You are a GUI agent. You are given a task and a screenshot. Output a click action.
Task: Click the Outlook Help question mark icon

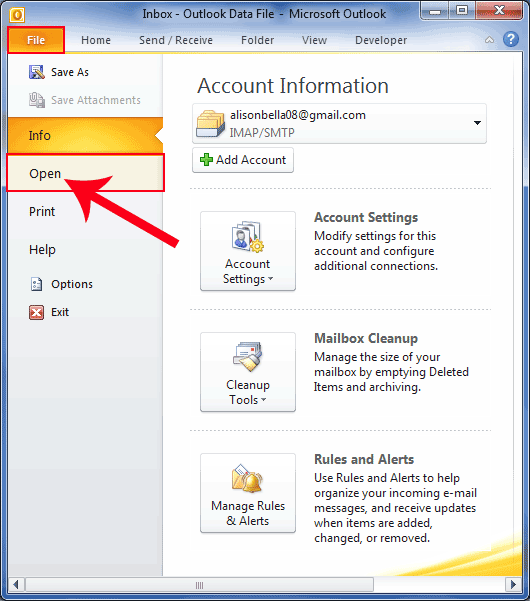(x=510, y=39)
